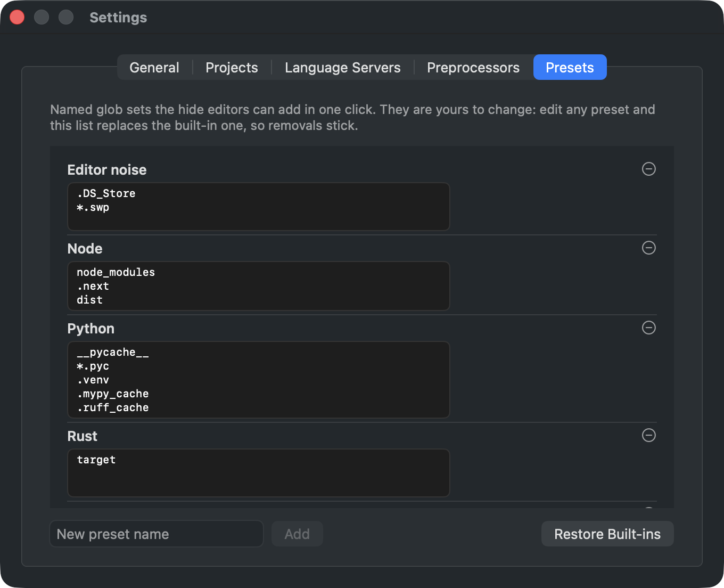Remove the Editor noise preset
Screen dimensions: 724x588
(648, 169)
